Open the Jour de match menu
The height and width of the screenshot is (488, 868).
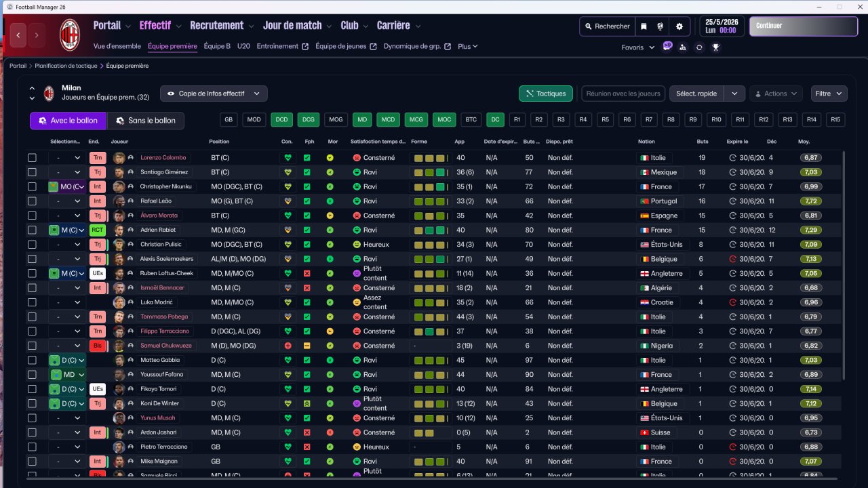(x=298, y=26)
